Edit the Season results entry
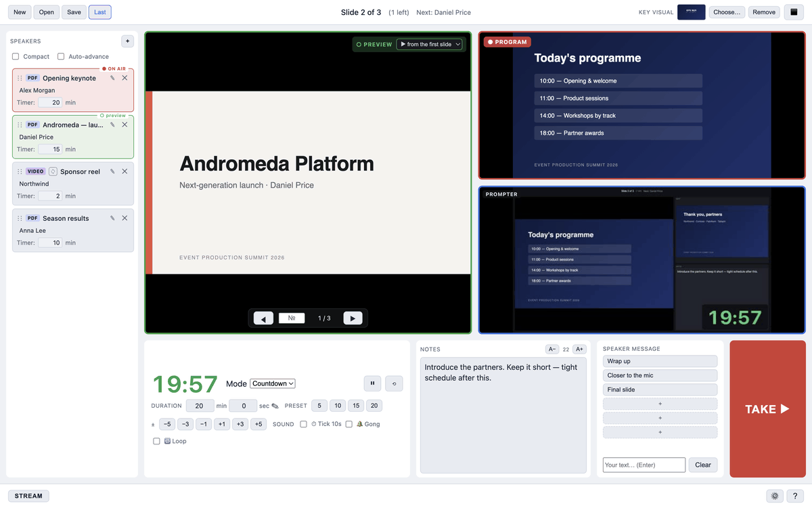Screen dimensions: 812x508 coord(112,218)
